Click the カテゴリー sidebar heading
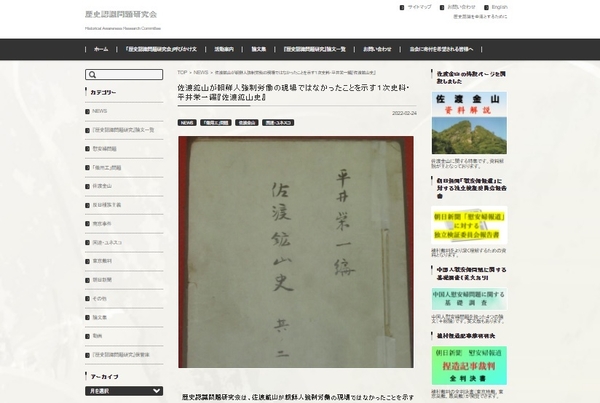Image resolution: width=600 pixels, height=403 pixels. [103, 93]
